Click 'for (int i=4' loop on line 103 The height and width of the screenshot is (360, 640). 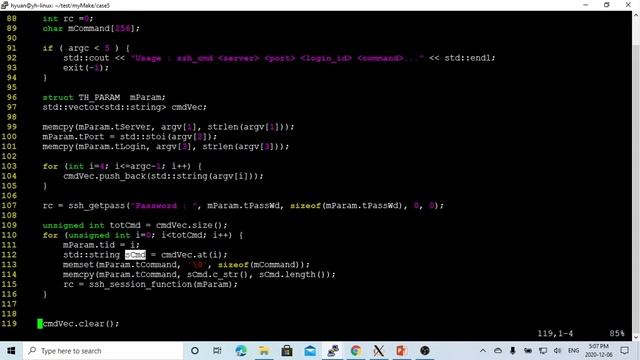click(x=122, y=166)
